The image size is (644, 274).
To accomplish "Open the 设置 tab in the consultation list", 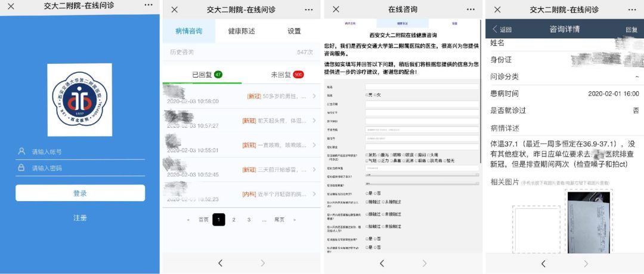I will [x=294, y=31].
